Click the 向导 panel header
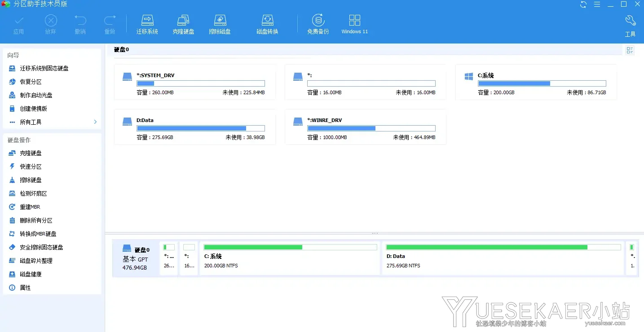Image resolution: width=644 pixels, height=332 pixels. click(x=13, y=55)
